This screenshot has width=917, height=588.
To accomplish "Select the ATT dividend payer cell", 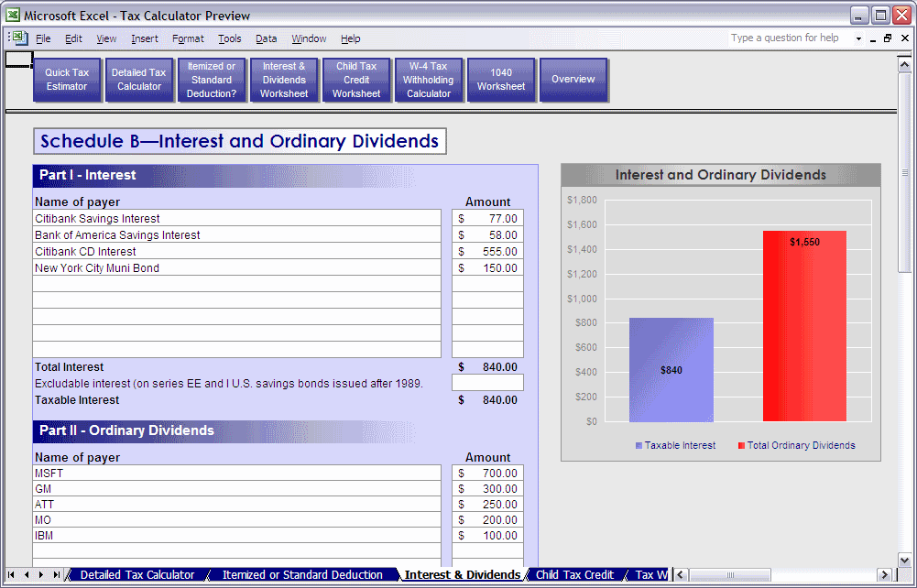I will click(x=237, y=504).
